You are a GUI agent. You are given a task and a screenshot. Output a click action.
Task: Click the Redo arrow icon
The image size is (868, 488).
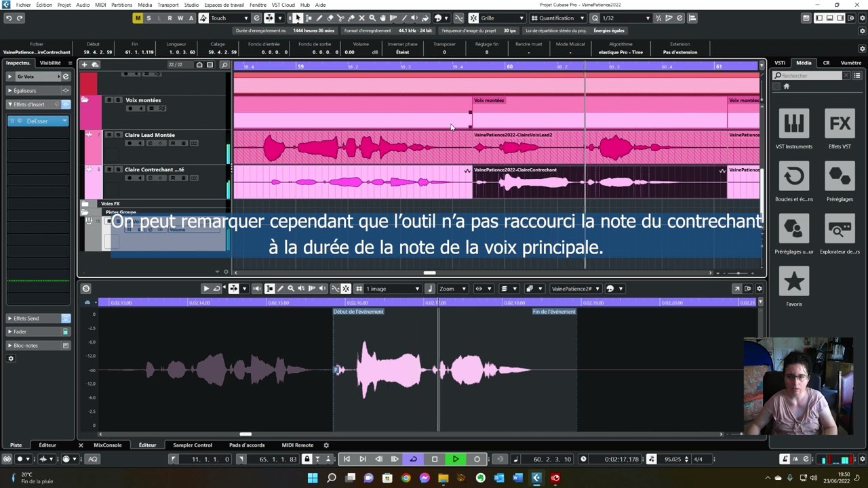coord(19,18)
